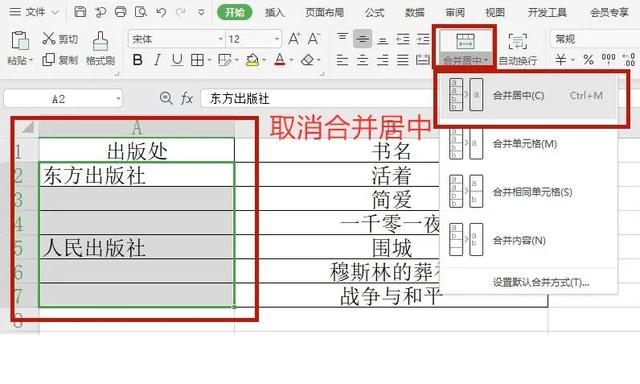640x384 pixels.
Task: Switch to the 页面布局 tab
Action: pyautogui.click(x=324, y=13)
